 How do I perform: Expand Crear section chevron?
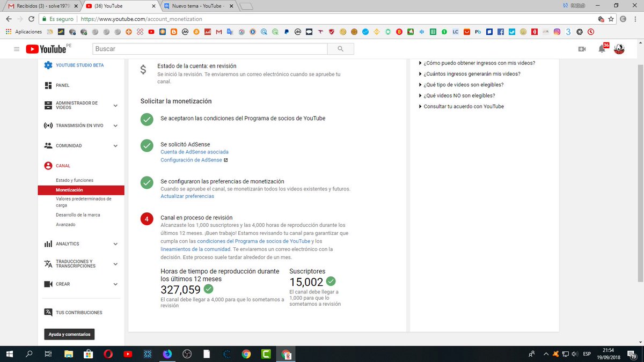(115, 284)
